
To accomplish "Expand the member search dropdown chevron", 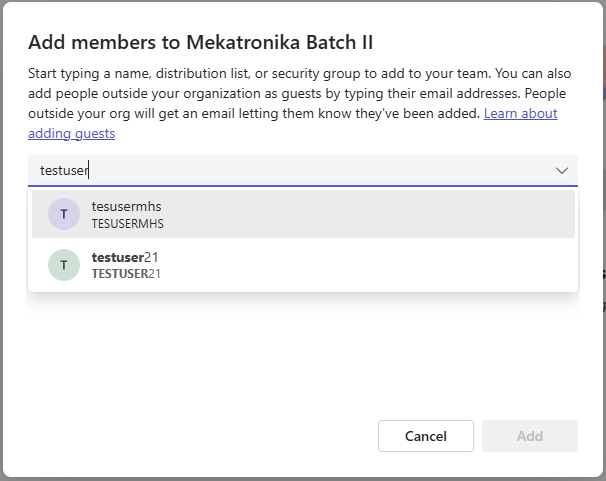I will tap(562, 171).
